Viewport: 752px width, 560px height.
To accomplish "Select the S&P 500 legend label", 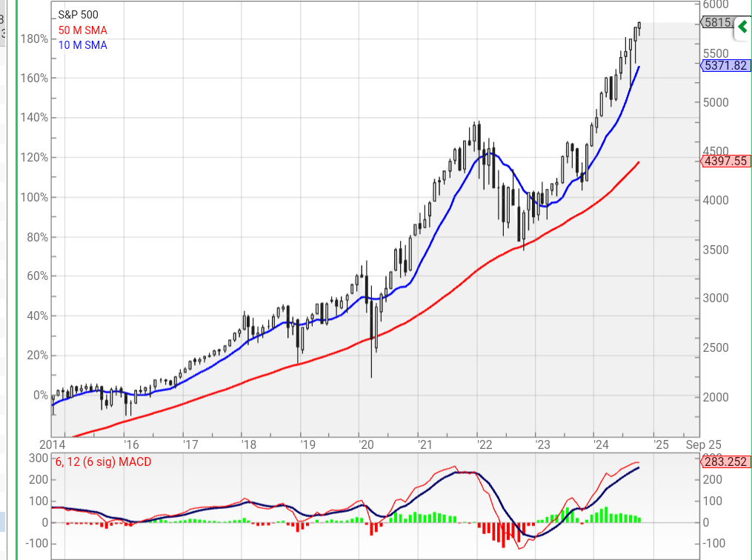I will [79, 15].
